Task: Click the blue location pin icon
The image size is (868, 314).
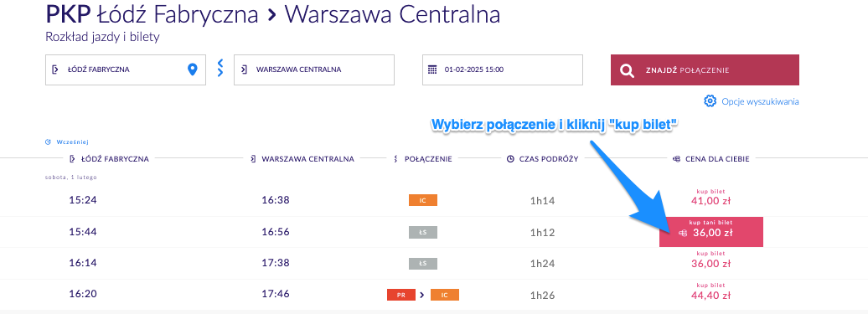Action: coord(192,69)
